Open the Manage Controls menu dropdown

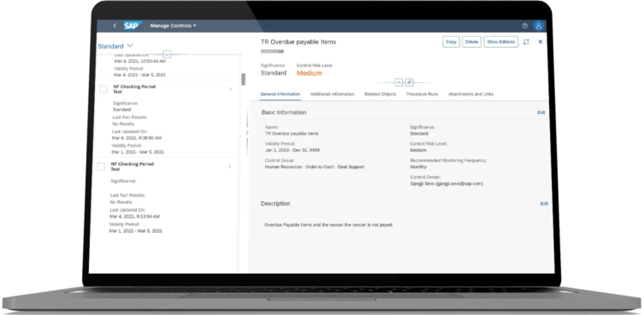pos(173,25)
